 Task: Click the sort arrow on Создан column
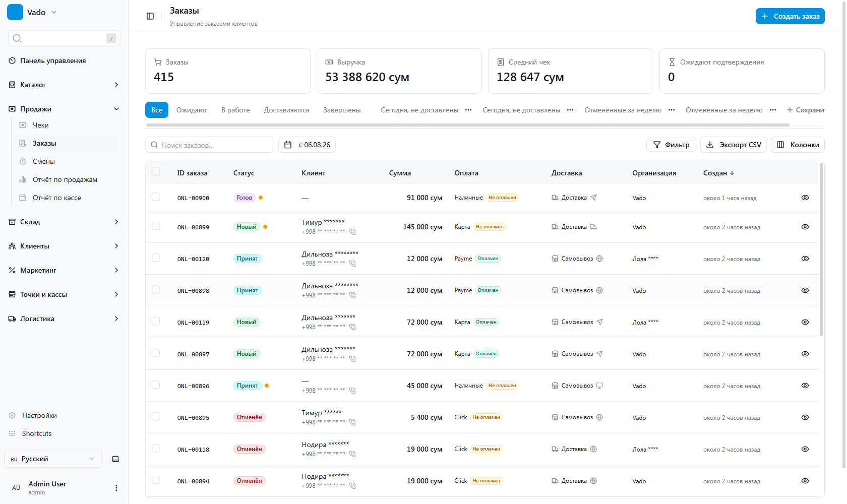pos(732,173)
